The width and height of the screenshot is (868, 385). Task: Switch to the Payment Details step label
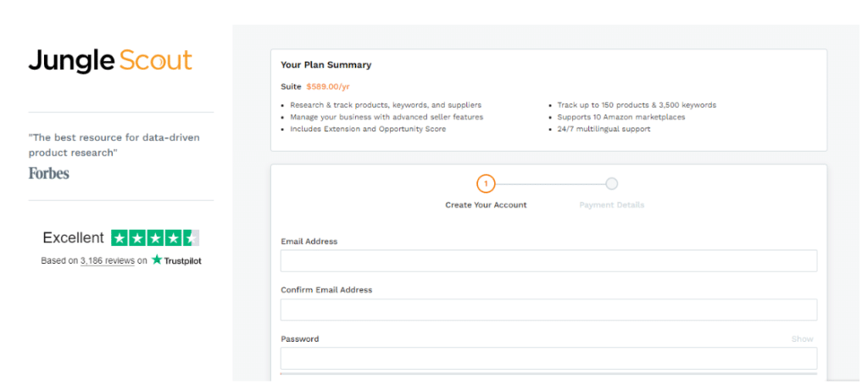[611, 205]
